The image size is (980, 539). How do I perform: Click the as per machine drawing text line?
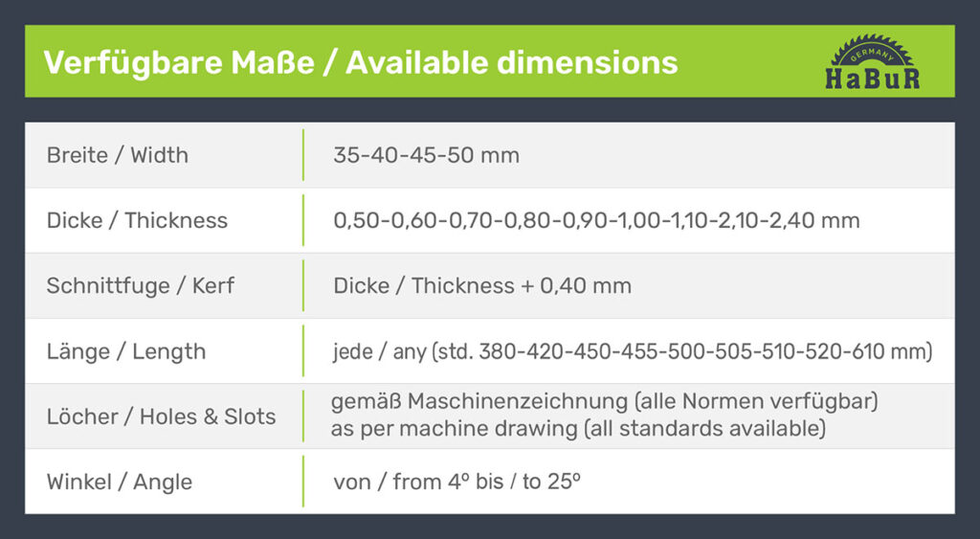(x=578, y=429)
